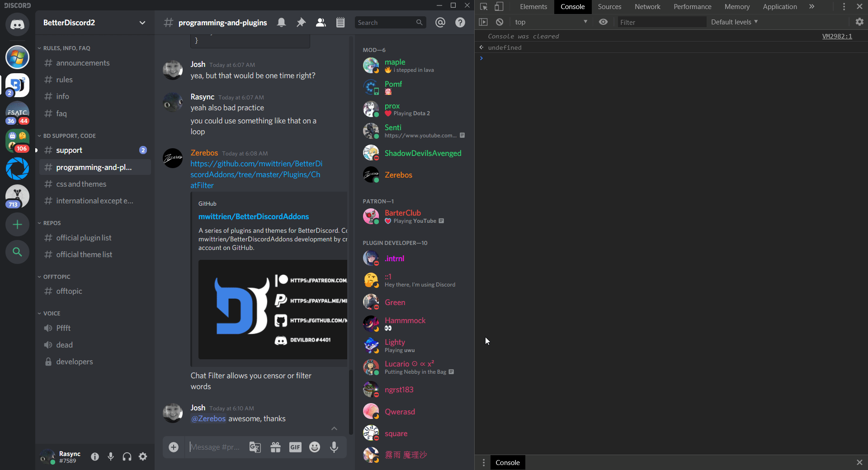Switch to the Elements tab
Viewport: 868px width, 470px height.
533,7
